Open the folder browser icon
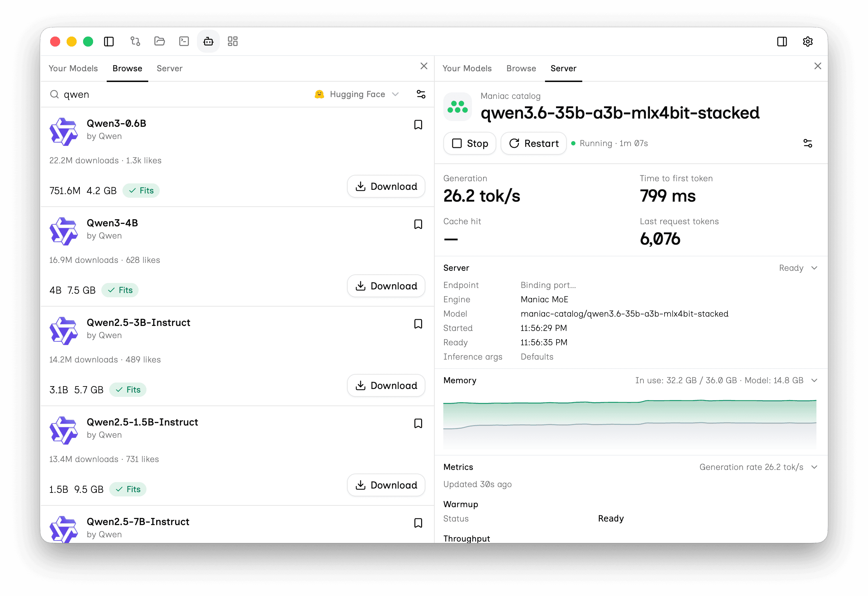Screen dimensions: 868x596 (159, 42)
